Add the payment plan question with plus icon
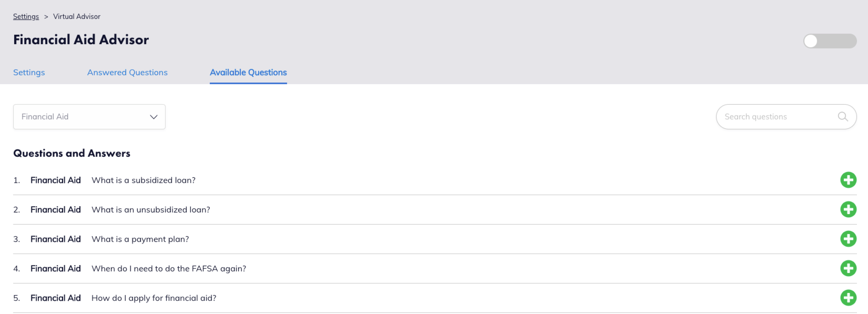Image resolution: width=868 pixels, height=314 pixels. 848,239
